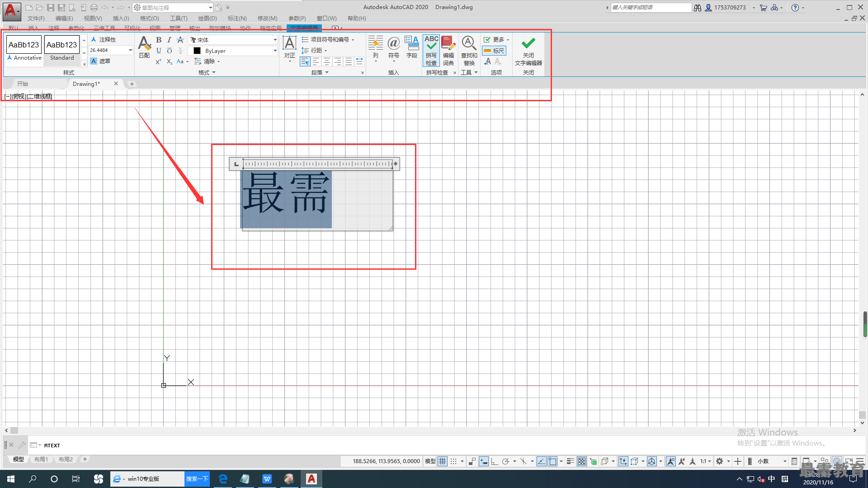This screenshot has width=868, height=488.
Task: Click the save icon in quick access toolbar
Action: click(x=51, y=8)
